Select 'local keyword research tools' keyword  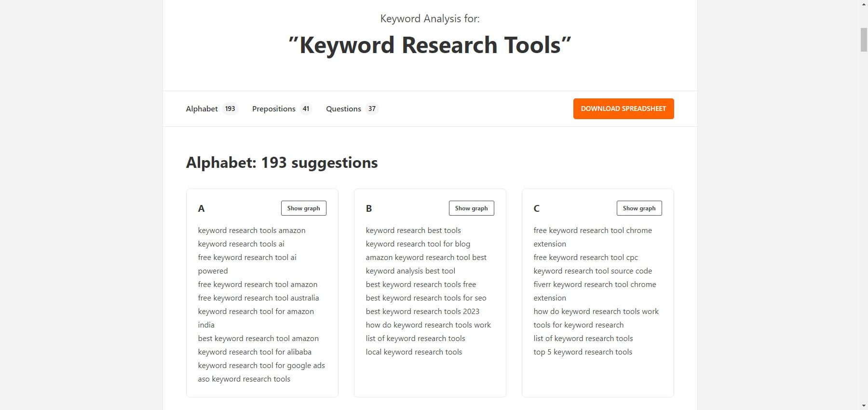414,352
